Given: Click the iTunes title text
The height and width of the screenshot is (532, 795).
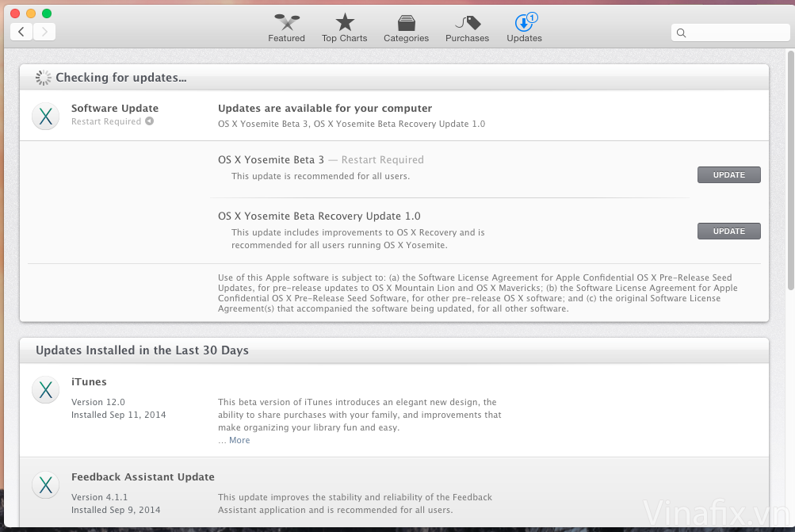Looking at the screenshot, I should point(89,381).
